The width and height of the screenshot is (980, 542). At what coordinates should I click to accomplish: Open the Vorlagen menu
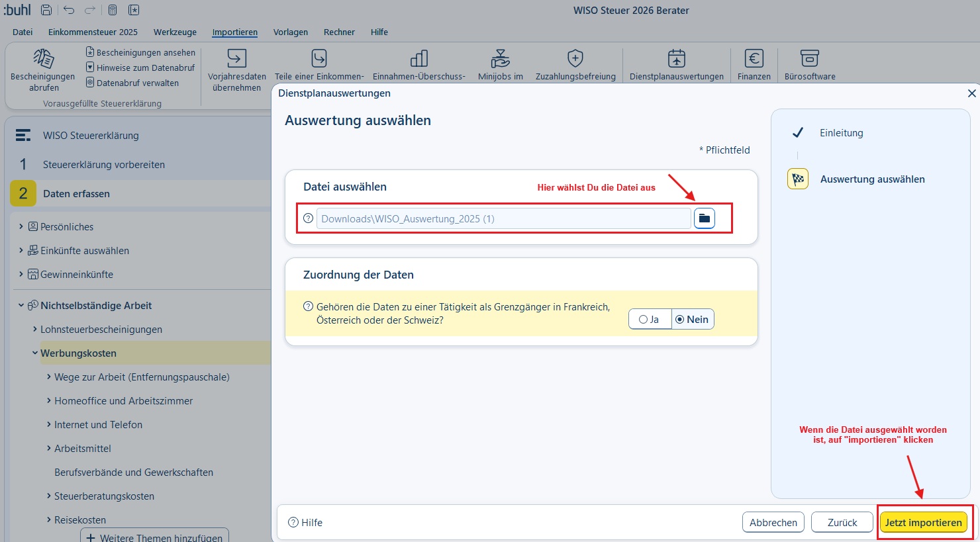pyautogui.click(x=291, y=32)
